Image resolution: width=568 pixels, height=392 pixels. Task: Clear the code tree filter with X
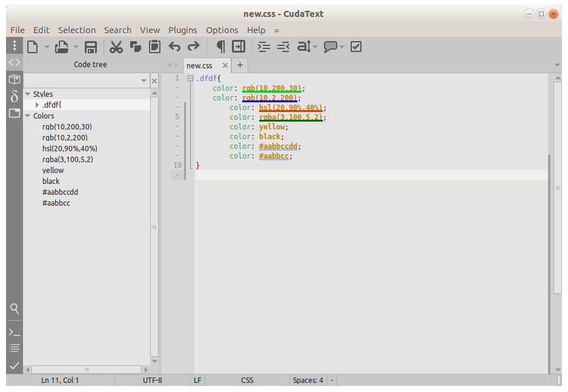[x=154, y=81]
